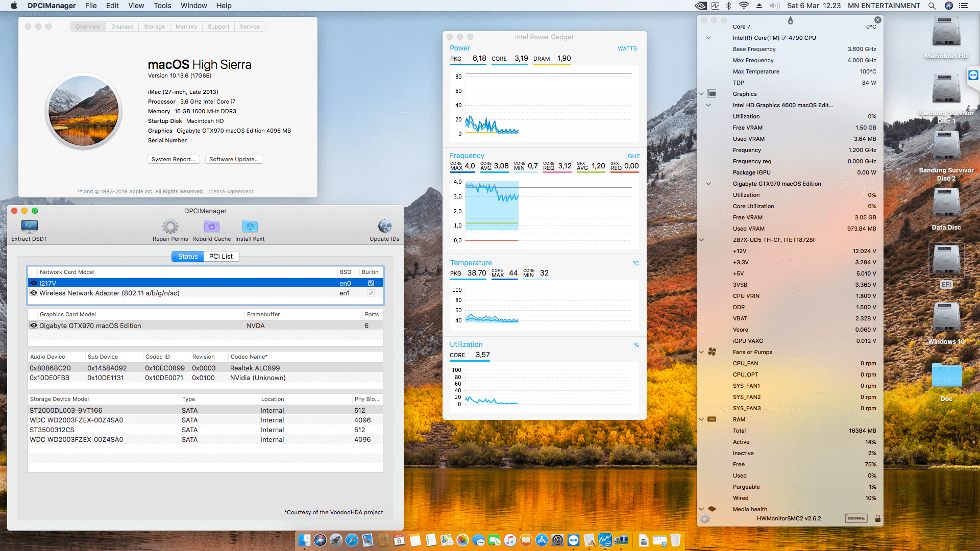Open the License Agreement link
The image size is (980, 551).
point(229,192)
